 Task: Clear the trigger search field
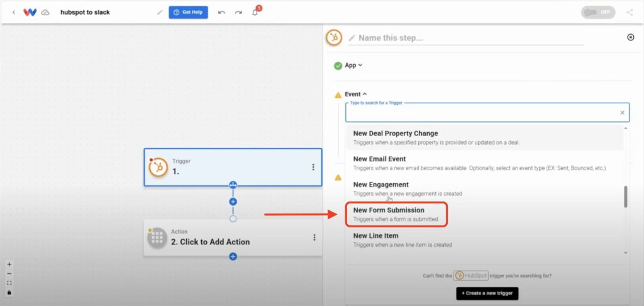pos(622,113)
